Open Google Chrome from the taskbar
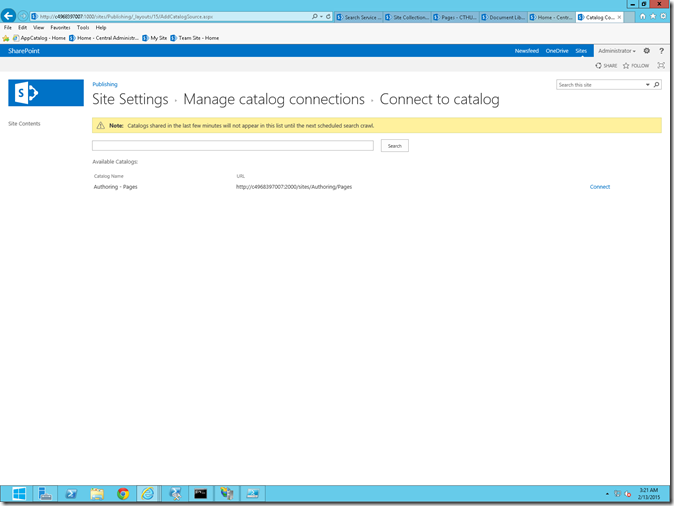This screenshot has width=674, height=506. pyautogui.click(x=123, y=494)
